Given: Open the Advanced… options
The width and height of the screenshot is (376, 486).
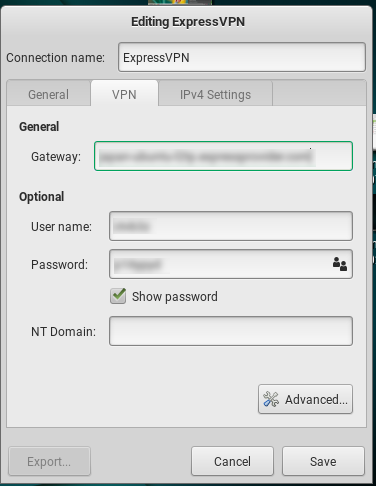Looking at the screenshot, I should click(x=305, y=399).
